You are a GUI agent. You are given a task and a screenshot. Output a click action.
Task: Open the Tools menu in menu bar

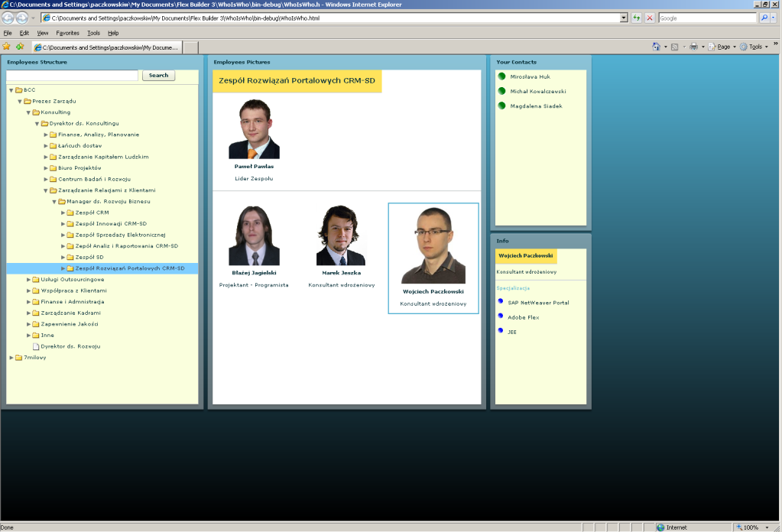point(93,33)
